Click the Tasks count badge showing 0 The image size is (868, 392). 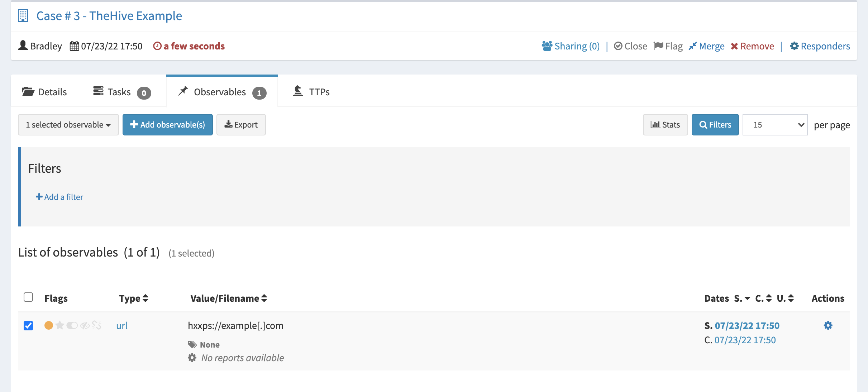pyautogui.click(x=144, y=93)
